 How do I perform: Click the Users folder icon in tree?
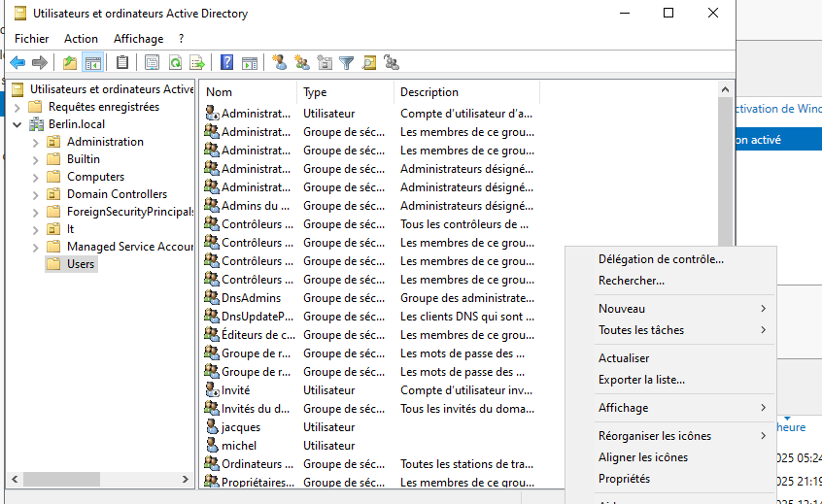(x=53, y=263)
